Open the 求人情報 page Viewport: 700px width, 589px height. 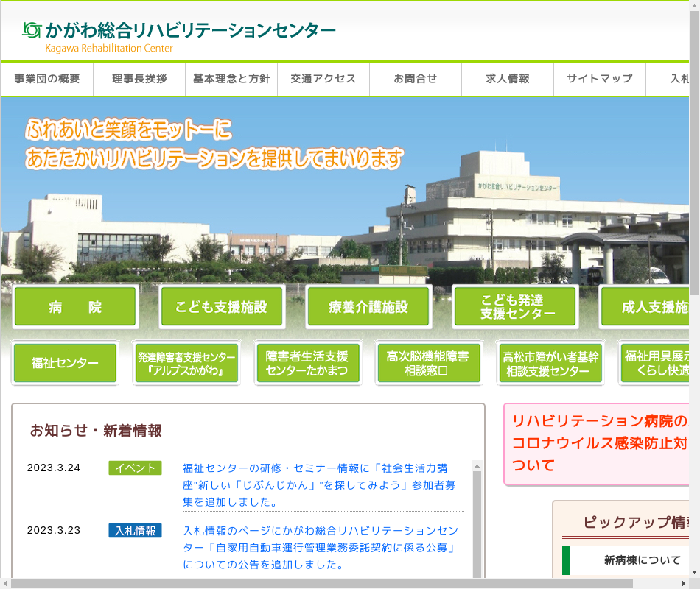(x=508, y=79)
